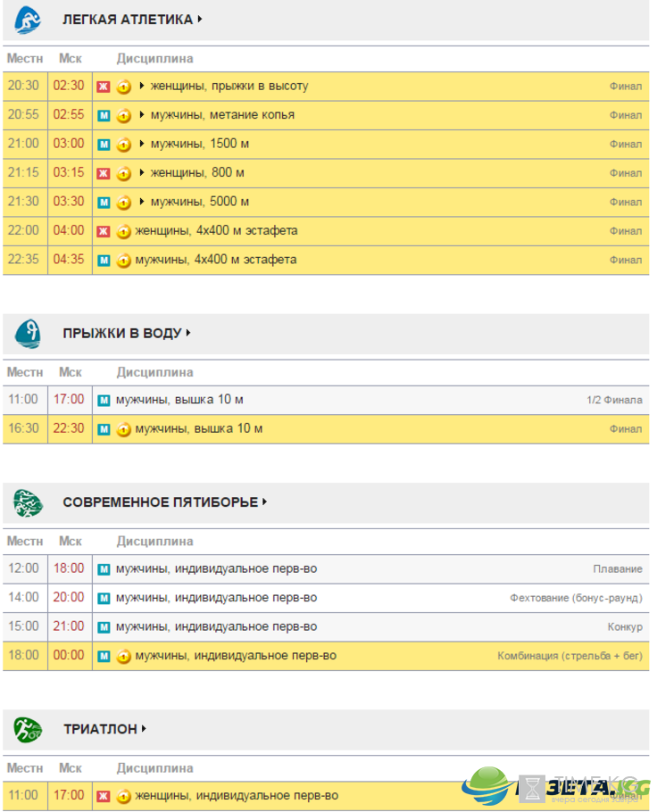Click the medal icon for women's 4x400 relay

123,231
